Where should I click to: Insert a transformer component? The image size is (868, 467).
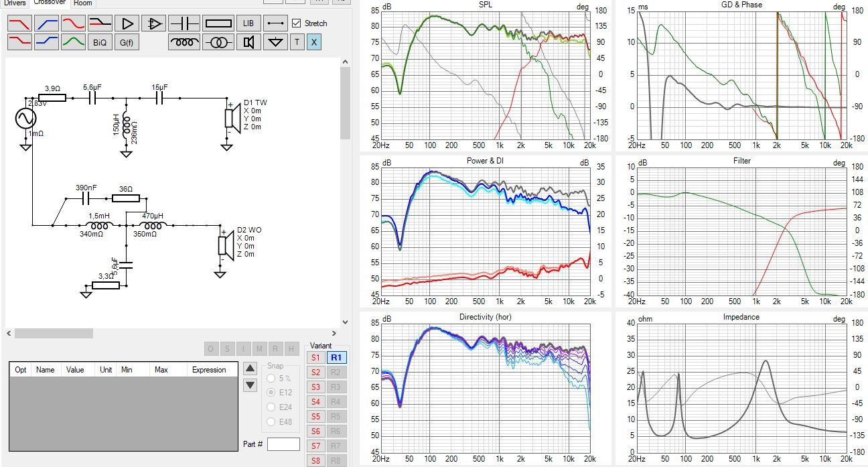pos(218,42)
